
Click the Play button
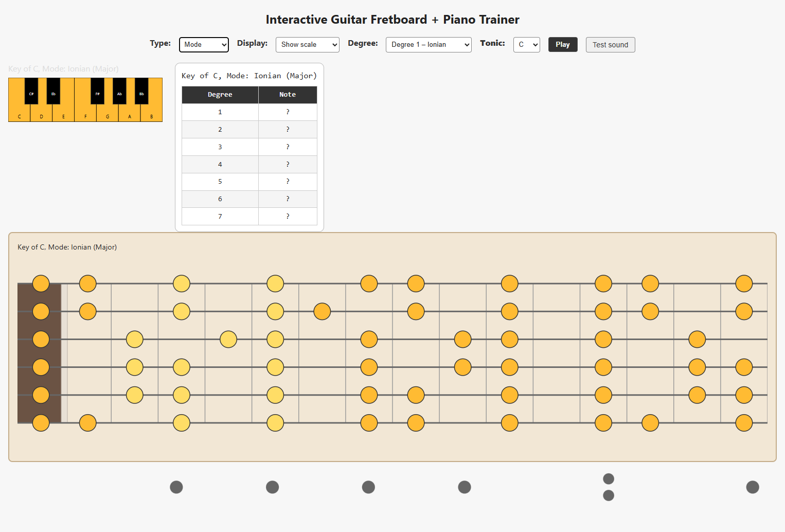point(563,45)
